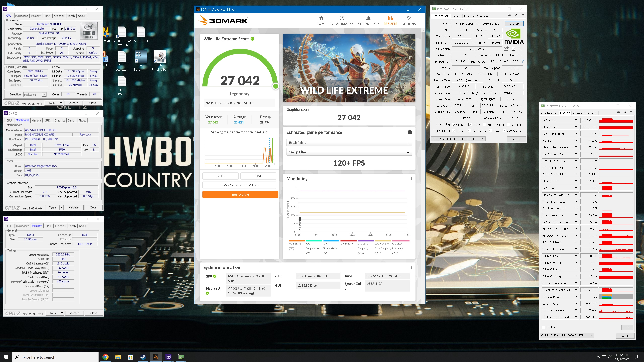
Task: Open the Windows Start menu
Action: [x=6, y=357]
